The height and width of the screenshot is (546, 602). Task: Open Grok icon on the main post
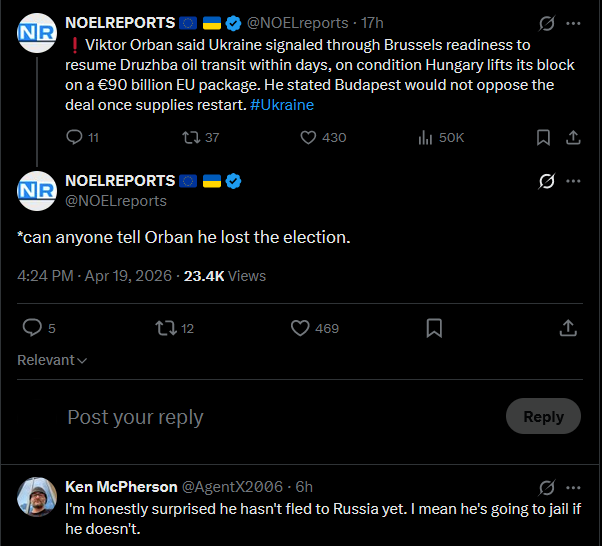(546, 181)
